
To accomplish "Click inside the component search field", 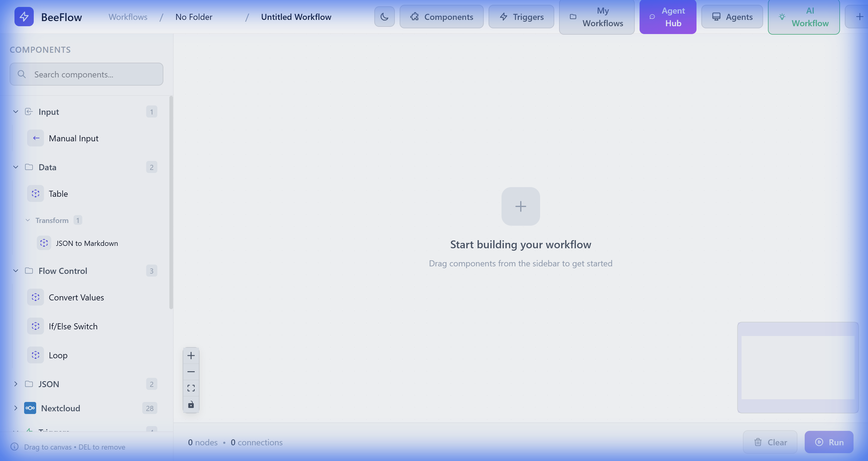I will tap(86, 74).
